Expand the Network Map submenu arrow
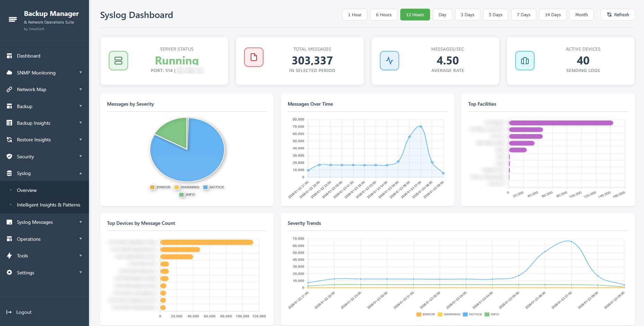 coord(81,89)
